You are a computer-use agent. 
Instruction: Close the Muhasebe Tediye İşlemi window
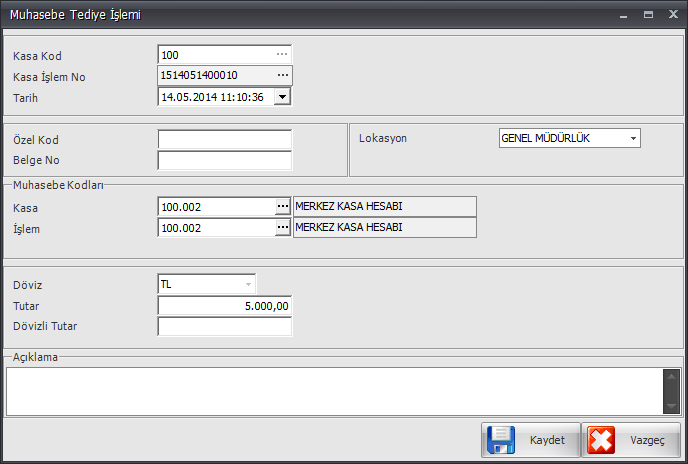coord(672,16)
